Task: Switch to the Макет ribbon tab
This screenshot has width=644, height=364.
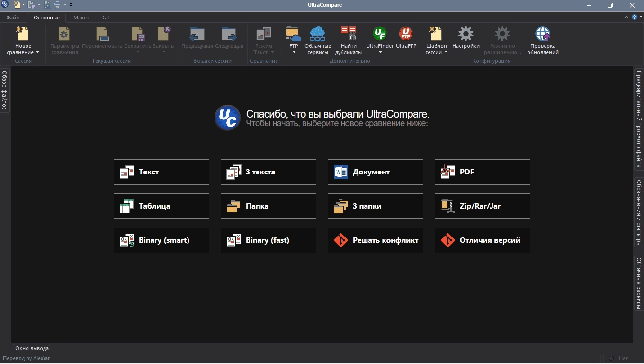Action: [x=81, y=18]
